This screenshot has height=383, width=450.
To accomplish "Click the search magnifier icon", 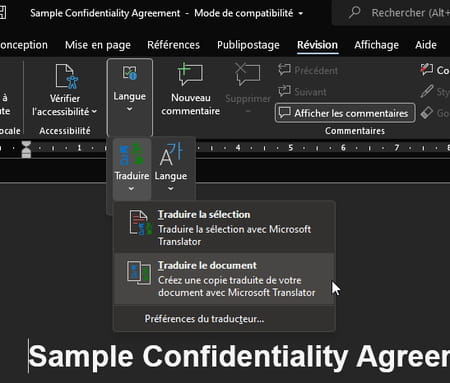I will [355, 13].
